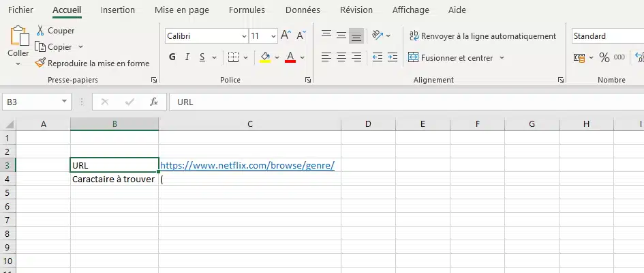
Task: Center text horizontally
Action: (x=341, y=57)
